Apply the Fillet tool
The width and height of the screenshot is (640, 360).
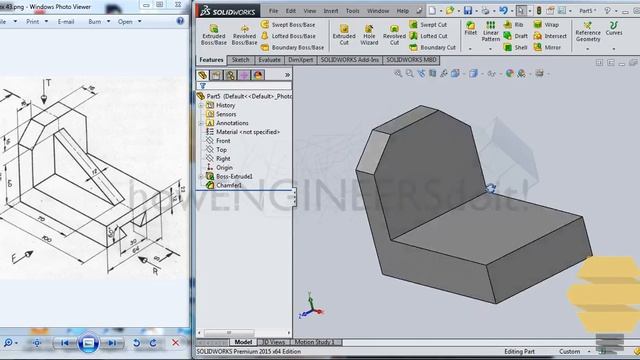pyautogui.click(x=471, y=29)
